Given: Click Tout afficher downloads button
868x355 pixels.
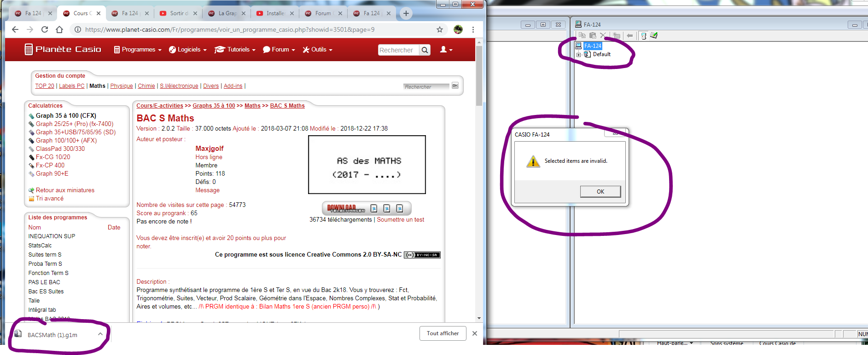Looking at the screenshot, I should [x=443, y=333].
